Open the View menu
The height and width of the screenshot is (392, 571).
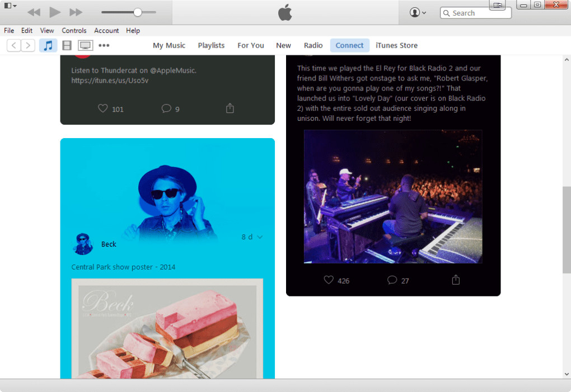tap(47, 31)
